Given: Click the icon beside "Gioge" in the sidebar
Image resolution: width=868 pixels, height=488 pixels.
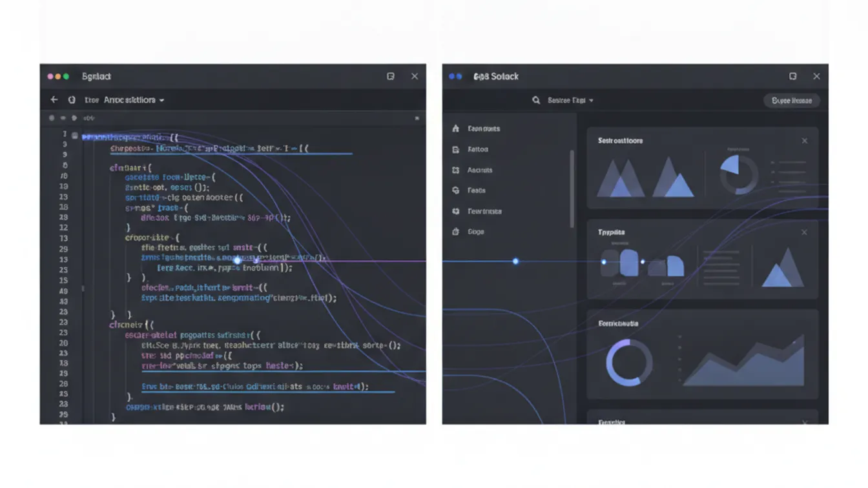Looking at the screenshot, I should pyautogui.click(x=455, y=232).
